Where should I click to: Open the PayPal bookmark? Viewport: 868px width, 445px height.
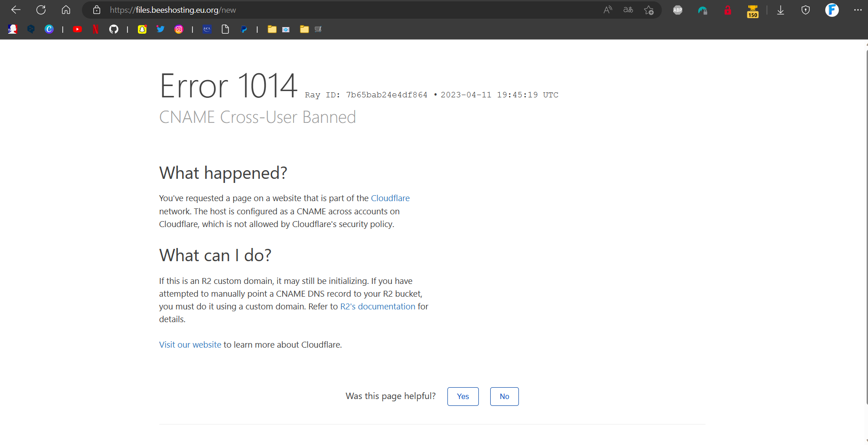[x=244, y=29]
